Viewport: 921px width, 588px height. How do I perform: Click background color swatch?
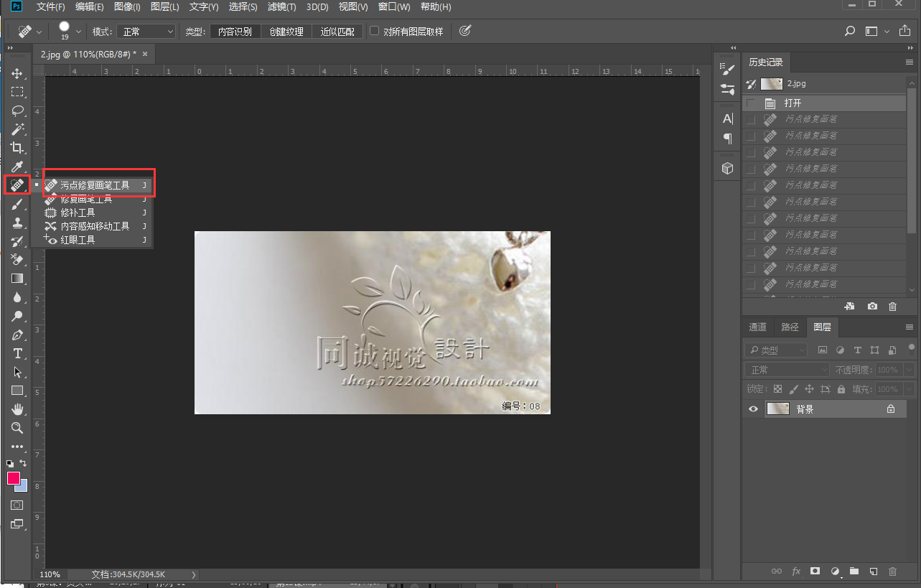tap(23, 487)
